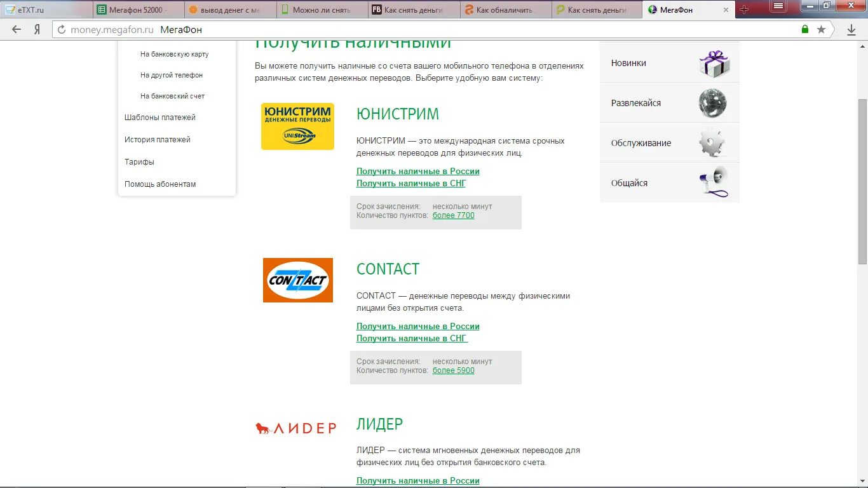Open "Помощь абонентам" in sidebar
This screenshot has width=868, height=488.
point(160,184)
